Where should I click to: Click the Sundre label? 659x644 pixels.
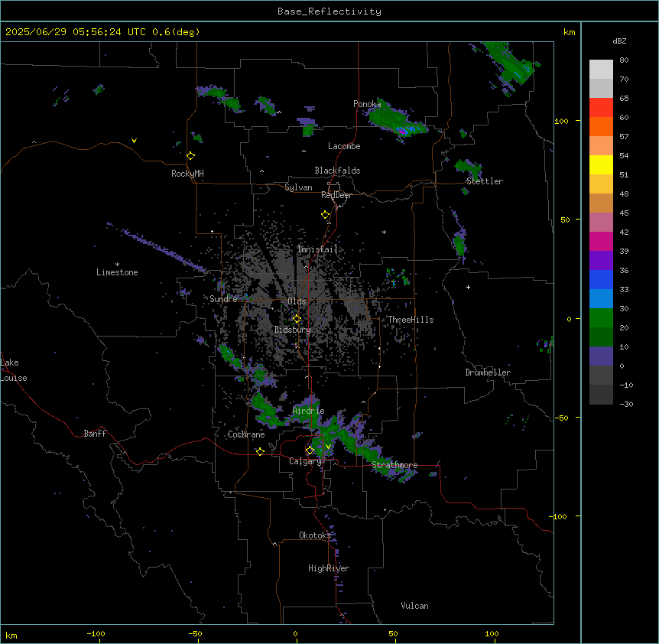click(223, 299)
